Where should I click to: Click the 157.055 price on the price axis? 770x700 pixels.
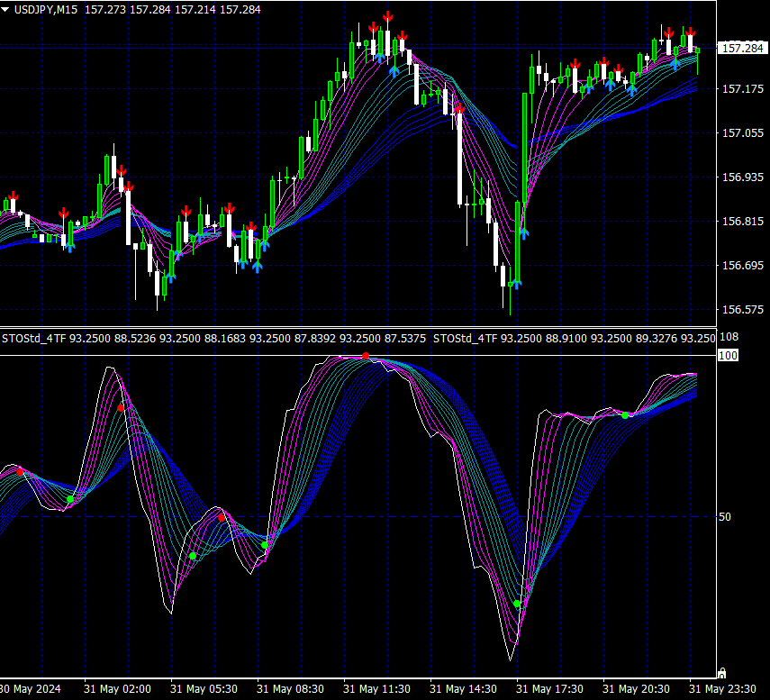(x=741, y=133)
